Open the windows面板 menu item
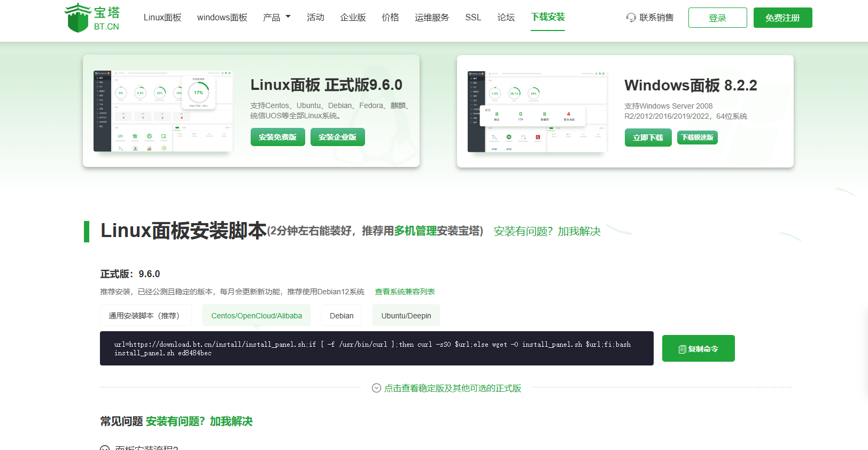The width and height of the screenshot is (868, 450). click(222, 18)
